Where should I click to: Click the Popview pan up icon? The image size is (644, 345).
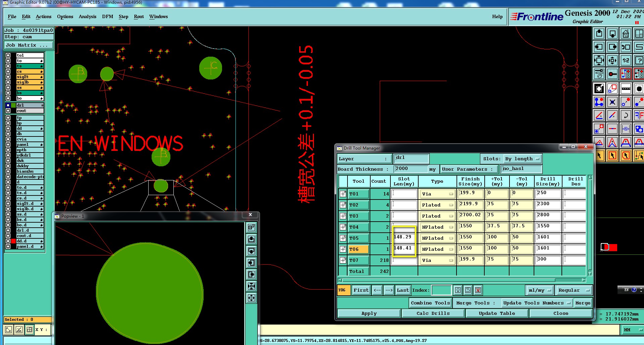point(251,239)
